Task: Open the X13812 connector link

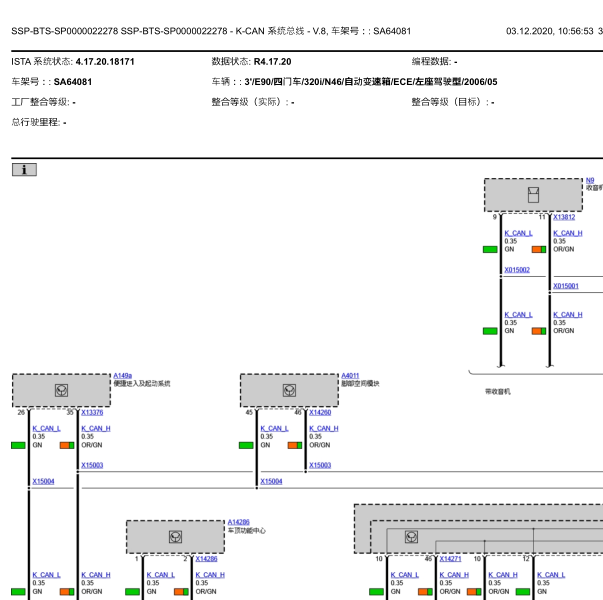Action: (x=564, y=217)
